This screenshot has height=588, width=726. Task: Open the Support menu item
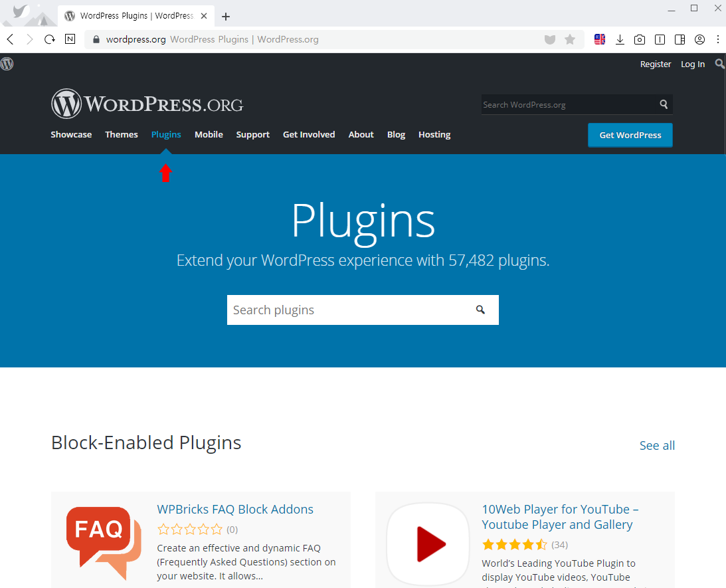pos(253,135)
